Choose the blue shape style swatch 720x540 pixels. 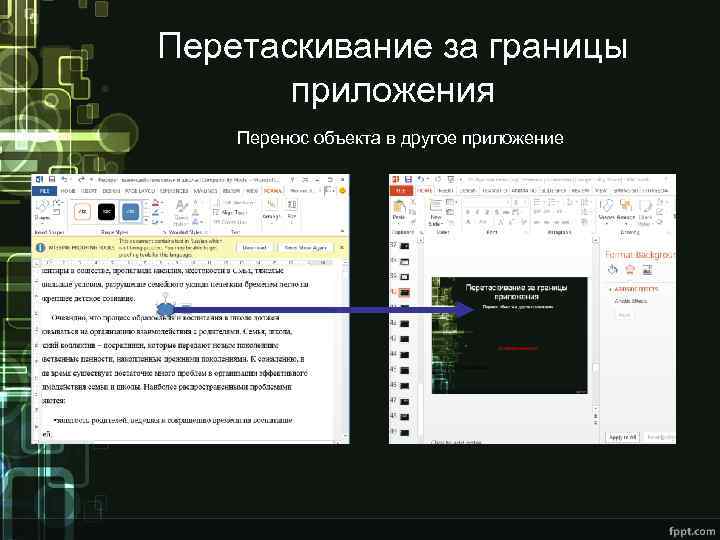pyautogui.click(x=130, y=212)
